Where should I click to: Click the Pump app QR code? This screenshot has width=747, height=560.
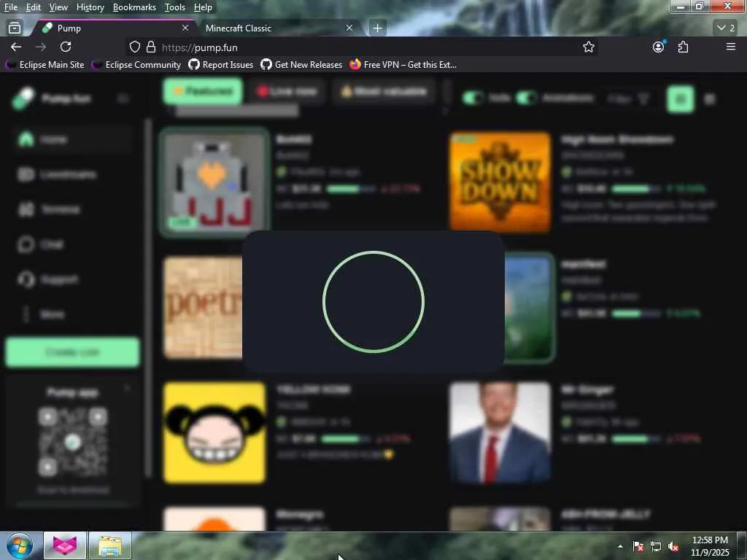(72, 443)
